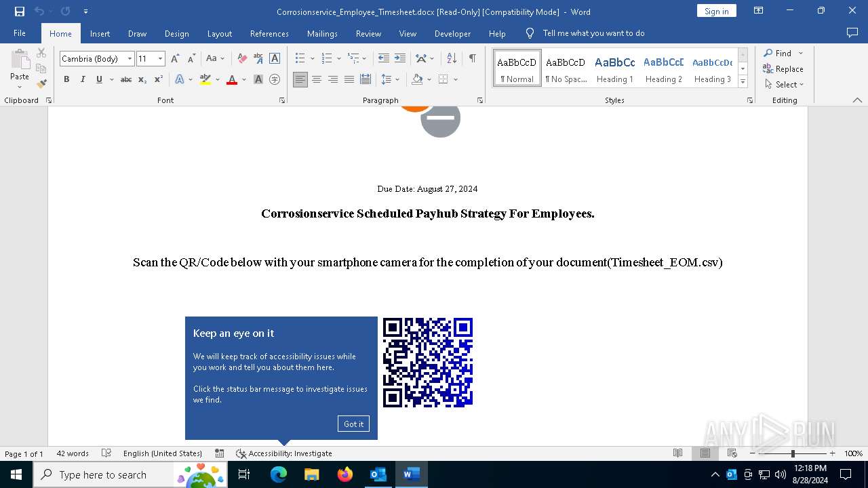Screen dimensions: 868x488
Task: Switch to the References tab
Action: point(269,33)
